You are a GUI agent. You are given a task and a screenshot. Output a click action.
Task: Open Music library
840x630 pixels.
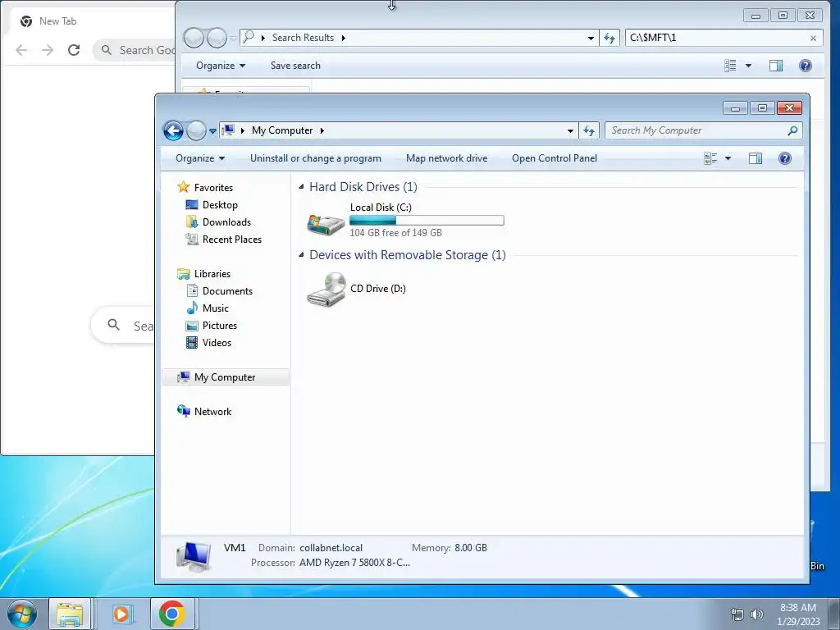216,308
